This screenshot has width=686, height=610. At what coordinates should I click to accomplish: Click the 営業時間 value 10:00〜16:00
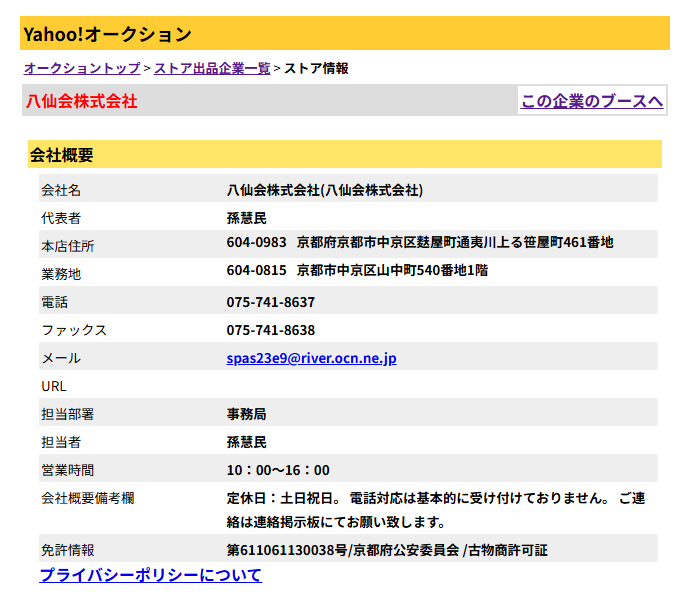(x=278, y=470)
